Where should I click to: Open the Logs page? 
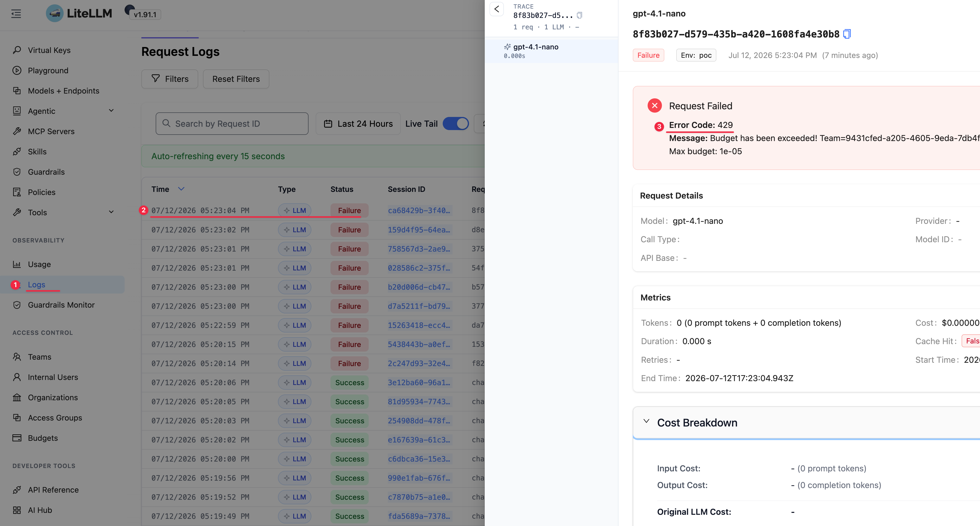[36, 284]
